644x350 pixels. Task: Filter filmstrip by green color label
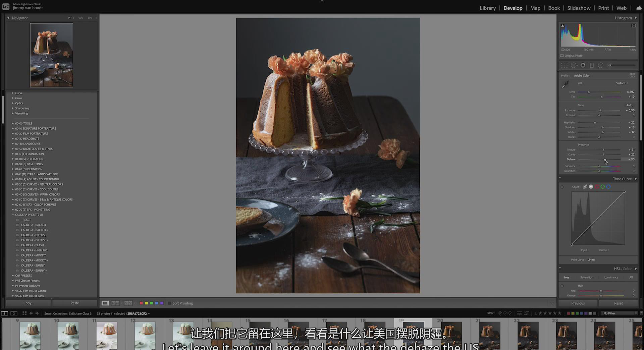(577, 313)
